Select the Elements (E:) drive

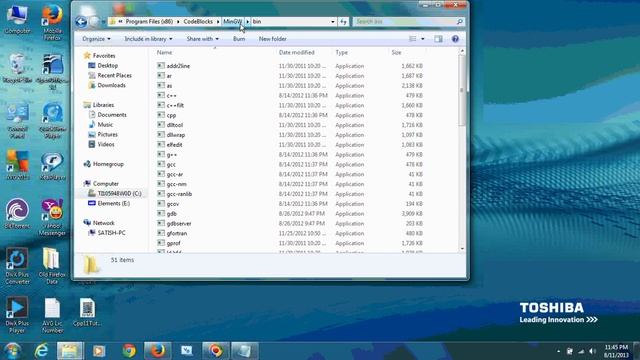(113, 203)
